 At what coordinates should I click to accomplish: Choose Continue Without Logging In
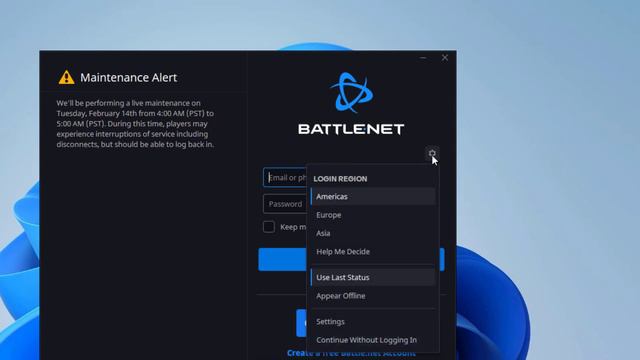(x=373, y=340)
